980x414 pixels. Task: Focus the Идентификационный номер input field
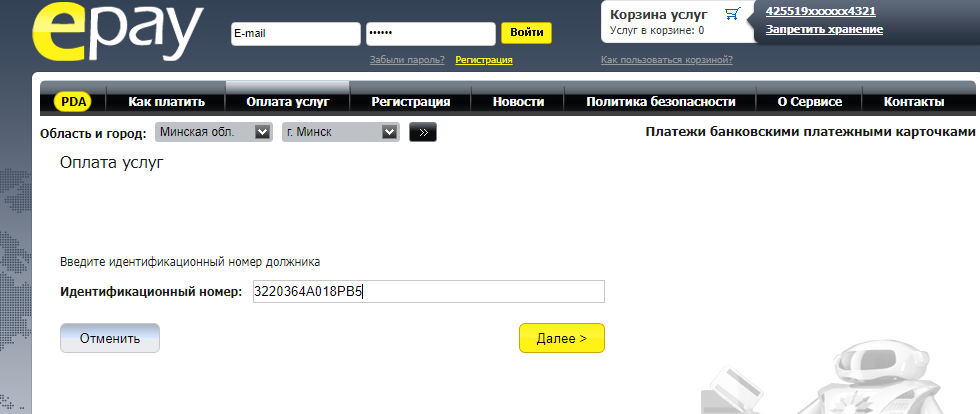click(428, 291)
